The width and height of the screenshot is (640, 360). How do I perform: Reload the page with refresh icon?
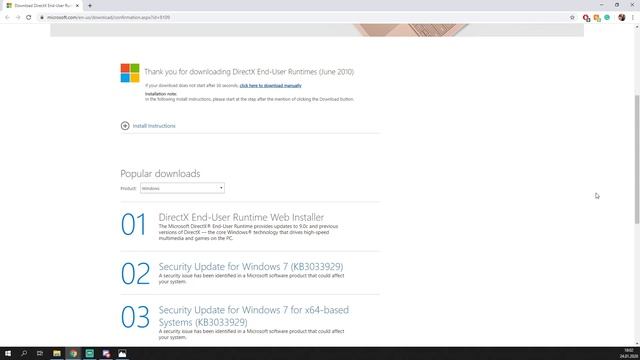29,18
